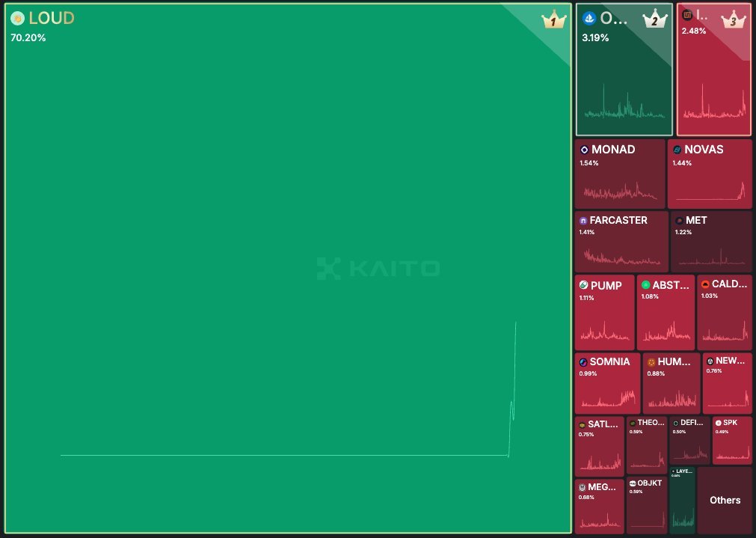Screen dimensions: 756x538
Task: Click the FARCASTER sparkline chart
Action: (x=622, y=257)
